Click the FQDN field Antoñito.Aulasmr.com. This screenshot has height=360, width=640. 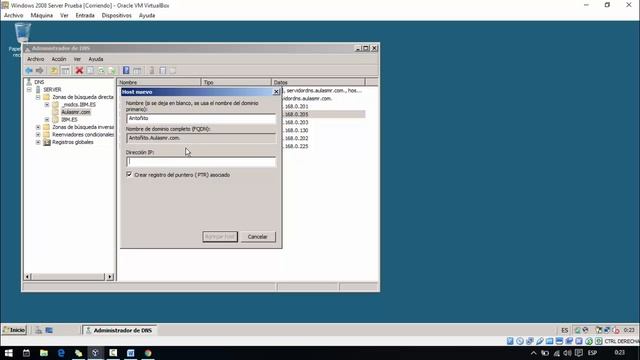coord(201,138)
